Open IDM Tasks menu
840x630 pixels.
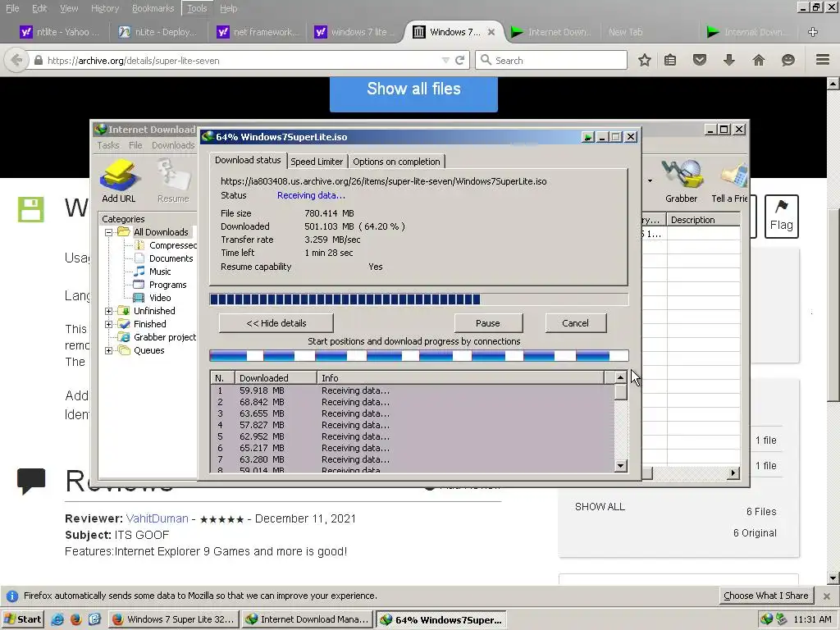pyautogui.click(x=108, y=145)
